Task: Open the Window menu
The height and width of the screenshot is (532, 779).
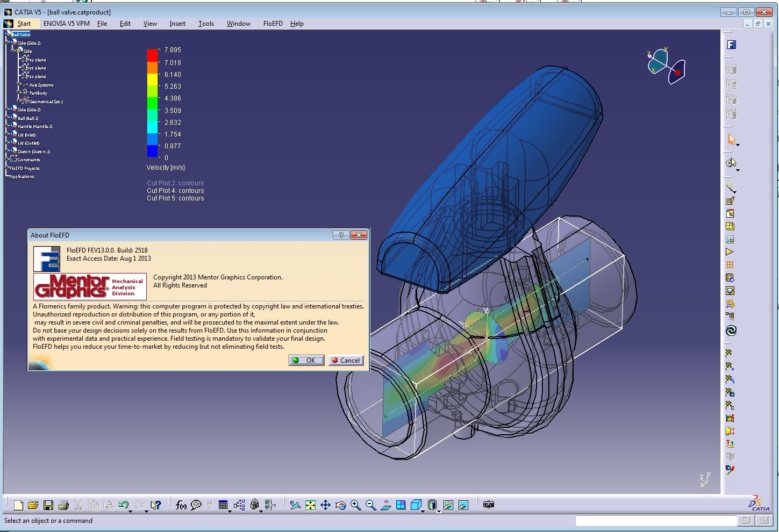Action: pyautogui.click(x=238, y=24)
